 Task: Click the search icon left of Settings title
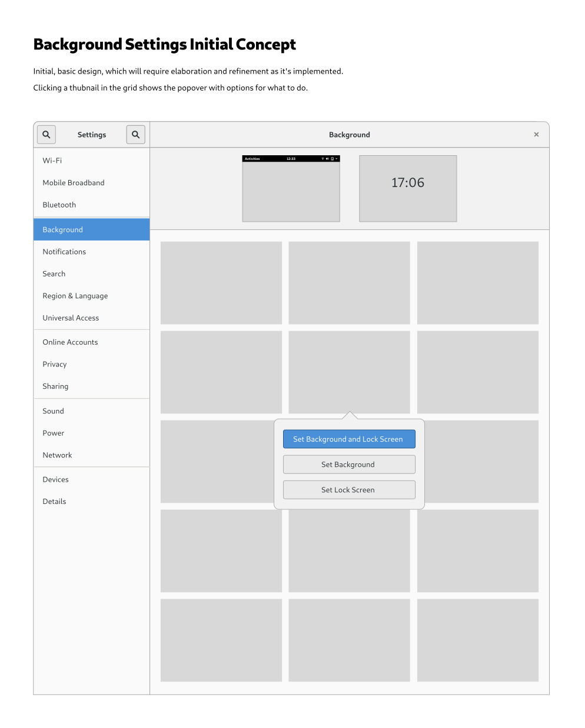click(x=46, y=135)
